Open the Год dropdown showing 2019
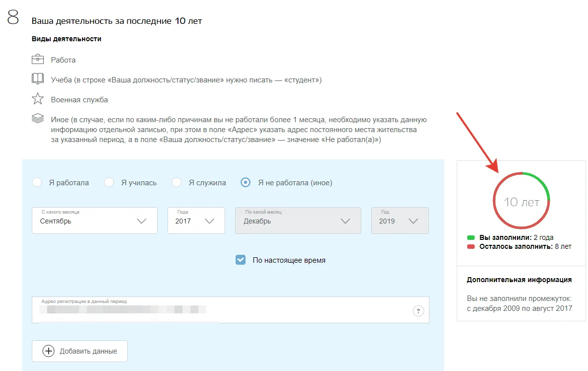Image resolution: width=588 pixels, height=371 pixels. [x=400, y=221]
